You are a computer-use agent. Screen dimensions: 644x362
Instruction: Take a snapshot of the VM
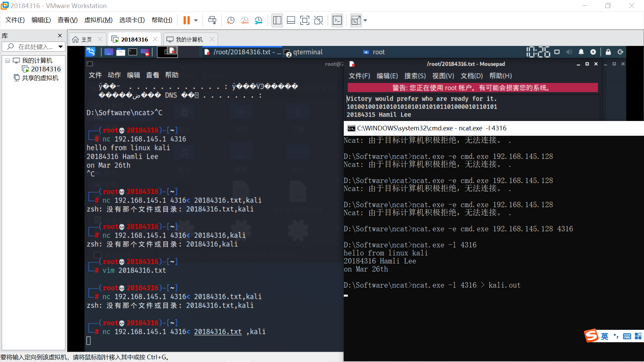(230, 20)
